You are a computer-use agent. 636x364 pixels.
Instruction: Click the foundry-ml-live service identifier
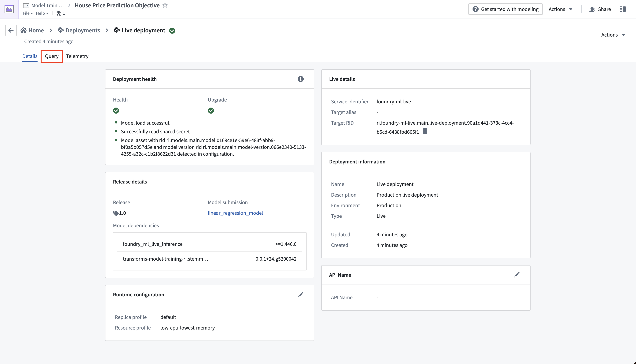[x=393, y=102]
